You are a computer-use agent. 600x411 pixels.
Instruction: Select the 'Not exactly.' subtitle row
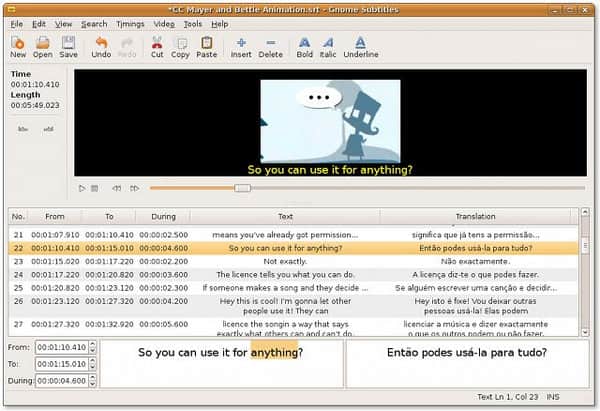[x=293, y=261]
